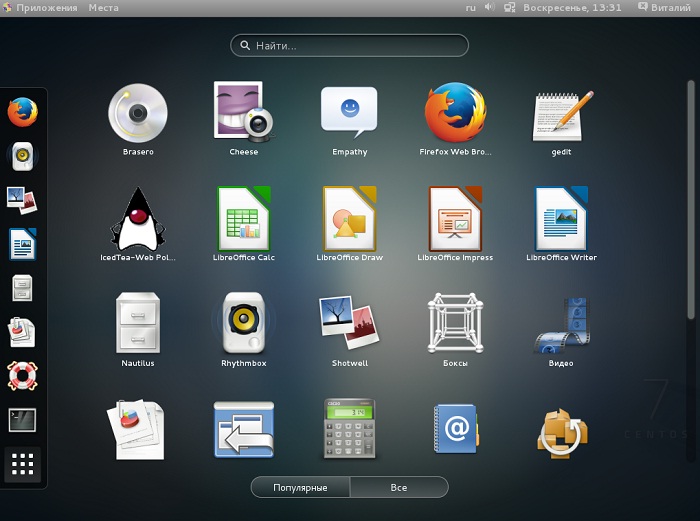
Task: Open Help lifebuoy icon in dash
Action: coord(22,375)
